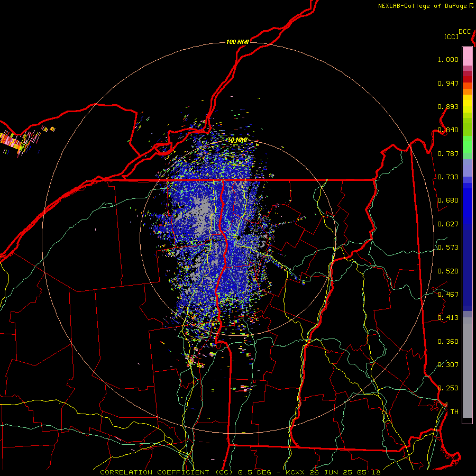Select the 0.573 legend value
The height and width of the screenshot is (476, 476).
[x=448, y=248]
